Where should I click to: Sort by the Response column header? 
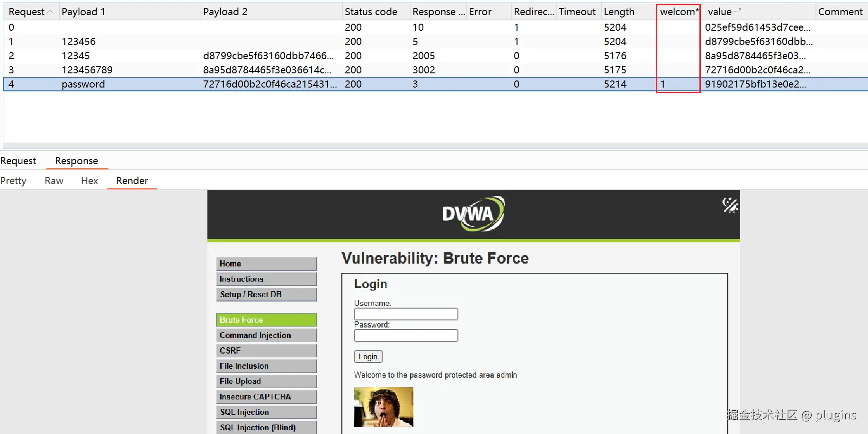point(438,12)
